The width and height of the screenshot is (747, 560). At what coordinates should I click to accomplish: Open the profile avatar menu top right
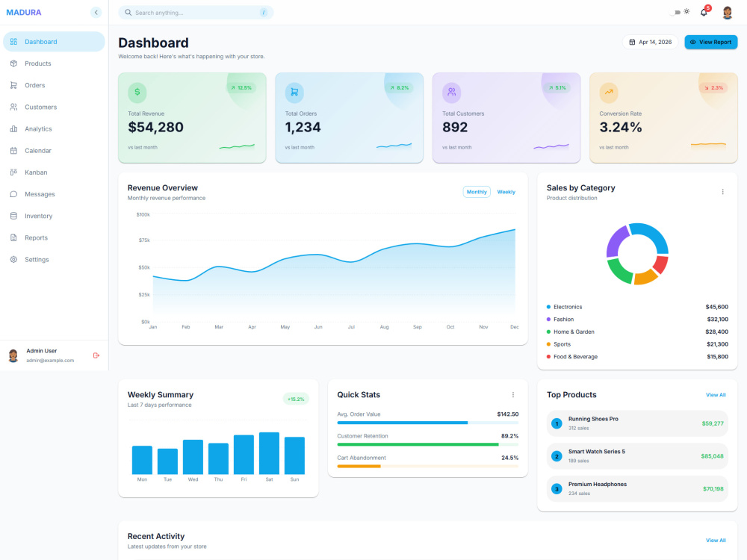click(x=727, y=13)
